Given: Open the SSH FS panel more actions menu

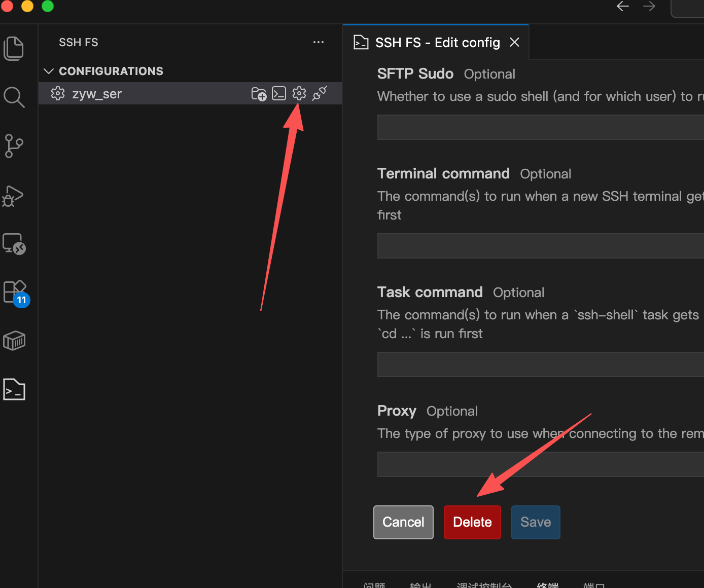Looking at the screenshot, I should pyautogui.click(x=319, y=42).
